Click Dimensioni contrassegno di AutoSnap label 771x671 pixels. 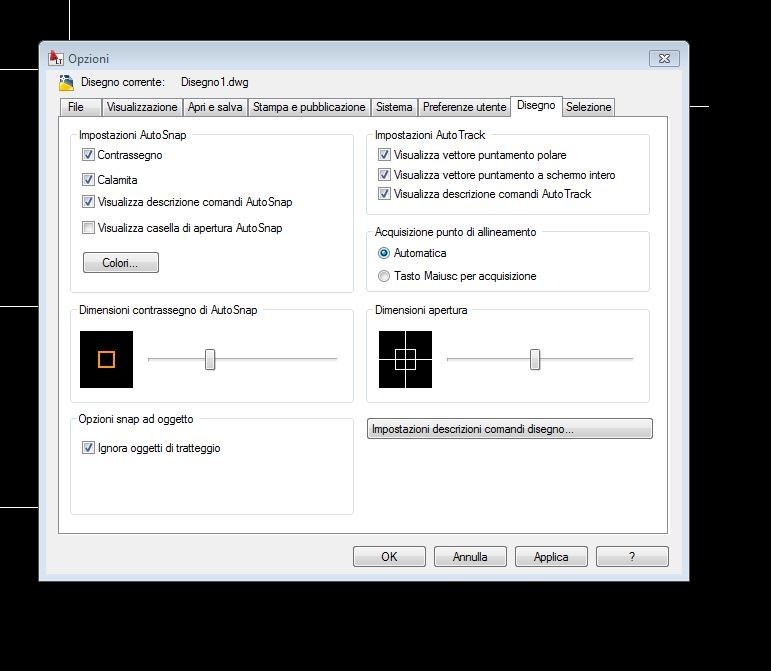point(168,310)
